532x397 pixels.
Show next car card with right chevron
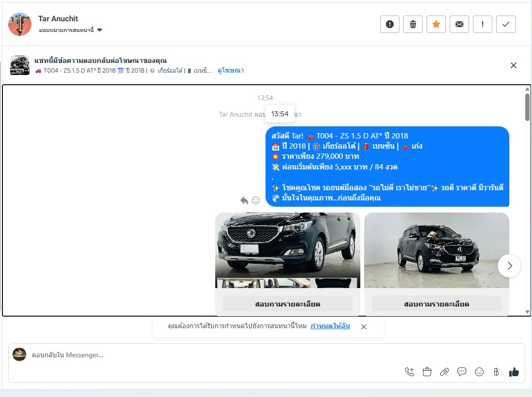tap(509, 265)
